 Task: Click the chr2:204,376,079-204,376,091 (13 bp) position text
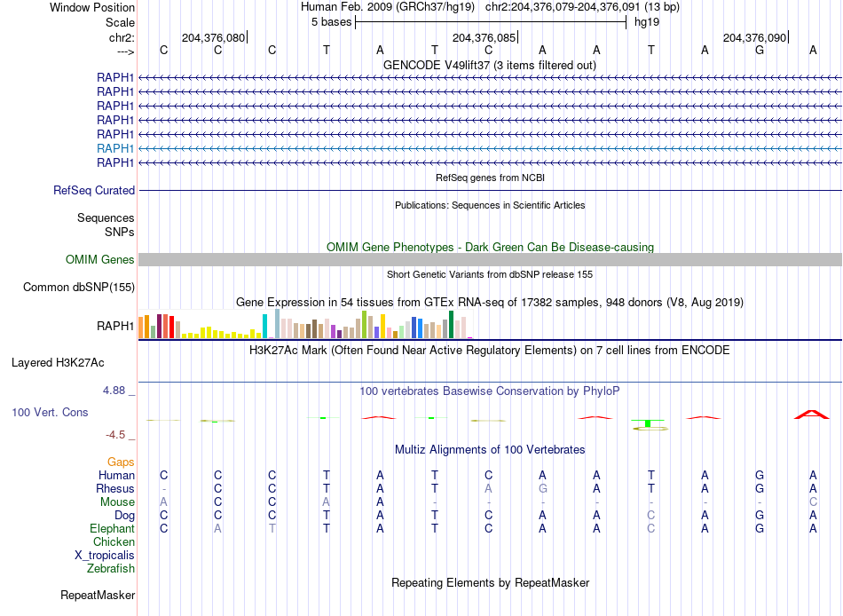click(x=582, y=7)
